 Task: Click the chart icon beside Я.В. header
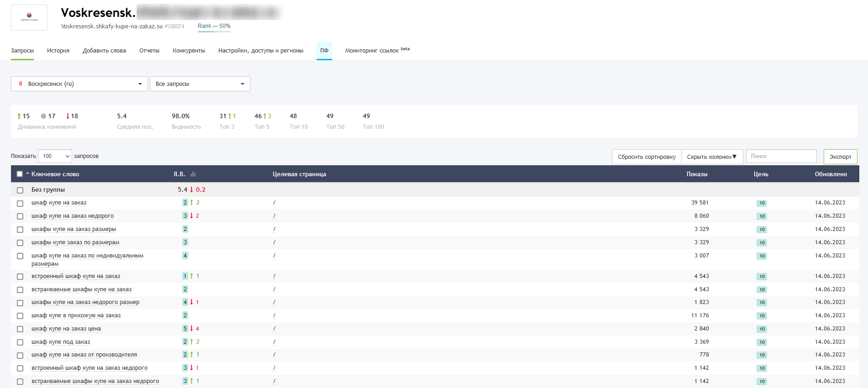click(x=193, y=174)
